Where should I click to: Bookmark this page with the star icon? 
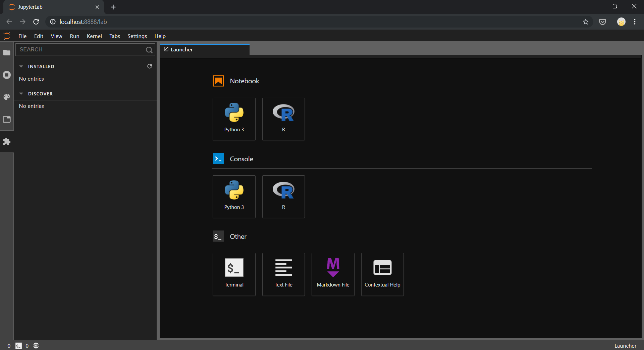click(x=586, y=22)
